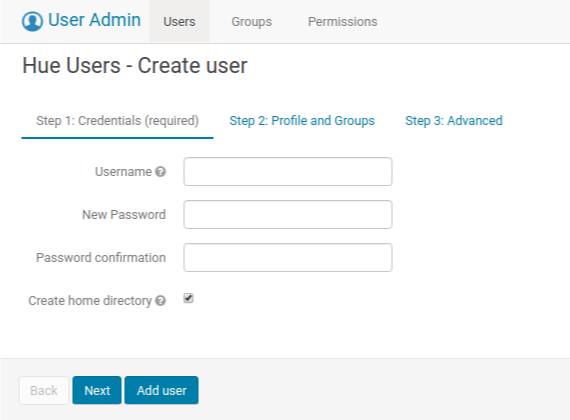Click the Password confirmation label
Screen dimensions: 570x420
coord(101,258)
